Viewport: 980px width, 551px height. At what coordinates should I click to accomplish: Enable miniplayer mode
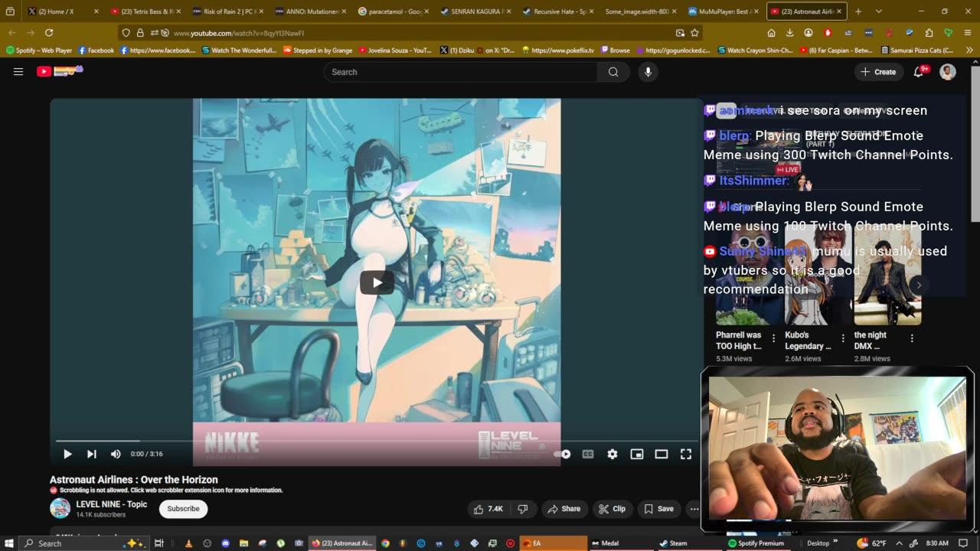pyautogui.click(x=637, y=454)
